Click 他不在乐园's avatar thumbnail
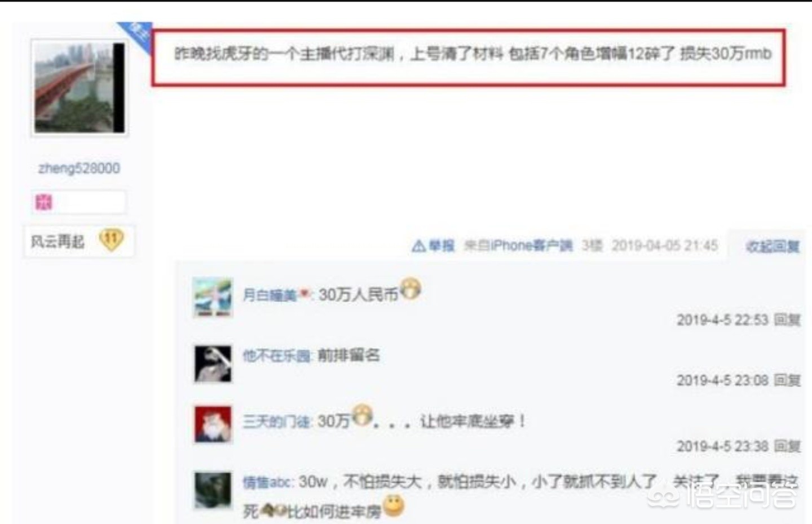This screenshot has width=812, height=524. (213, 364)
